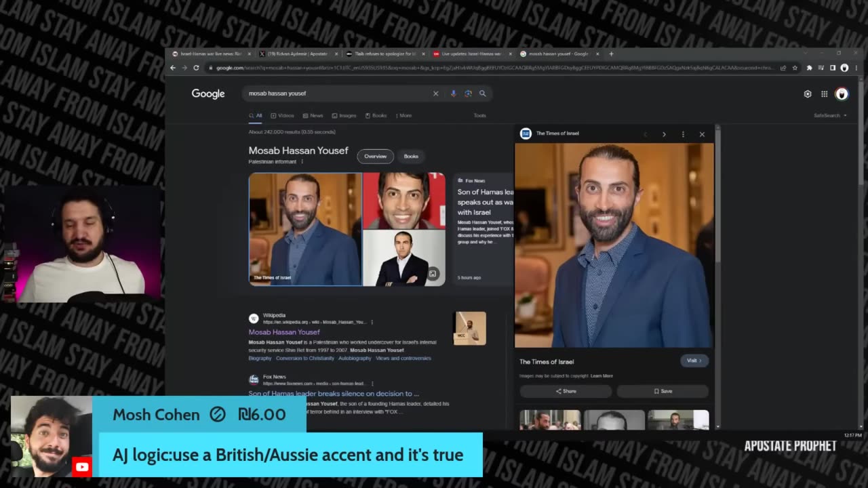Click The Times of Israel favicon in preview

pyautogui.click(x=526, y=134)
